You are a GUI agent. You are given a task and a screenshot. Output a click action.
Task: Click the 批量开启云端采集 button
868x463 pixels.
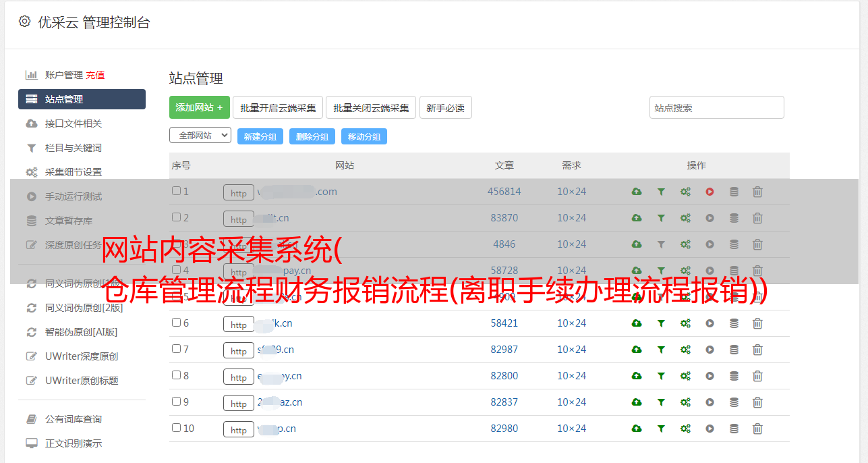point(278,107)
